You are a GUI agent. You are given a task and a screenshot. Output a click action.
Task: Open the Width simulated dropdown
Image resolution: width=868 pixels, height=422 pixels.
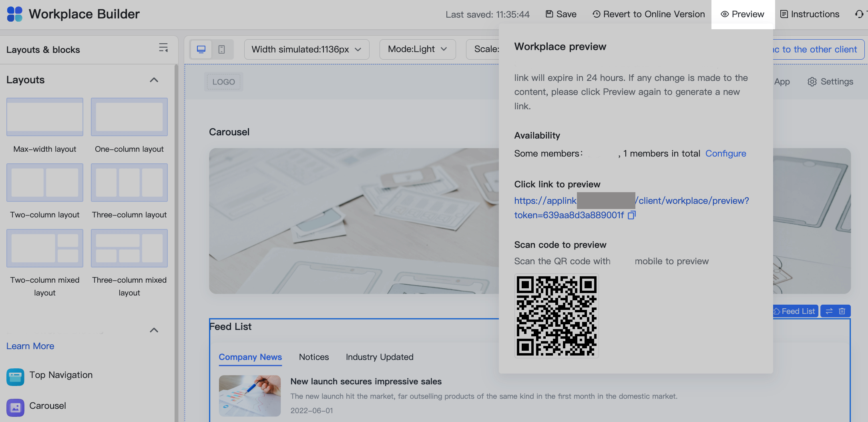tap(306, 49)
